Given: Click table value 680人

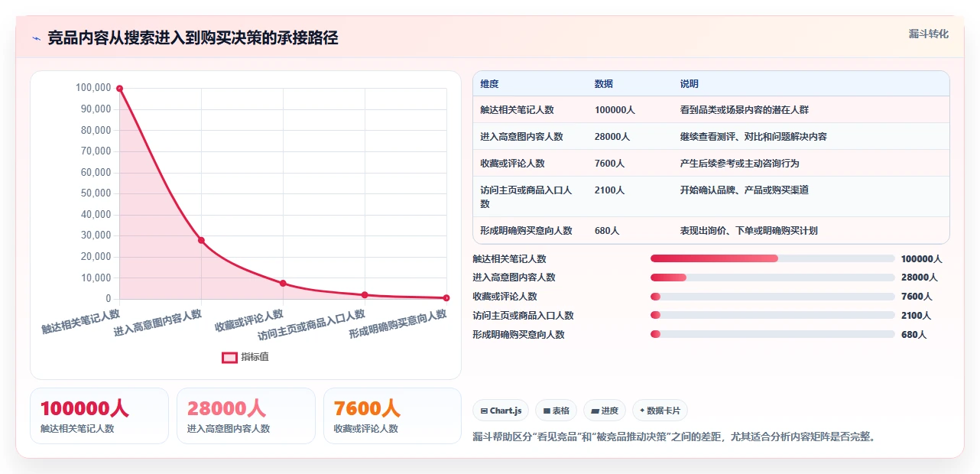Looking at the screenshot, I should coord(607,231).
